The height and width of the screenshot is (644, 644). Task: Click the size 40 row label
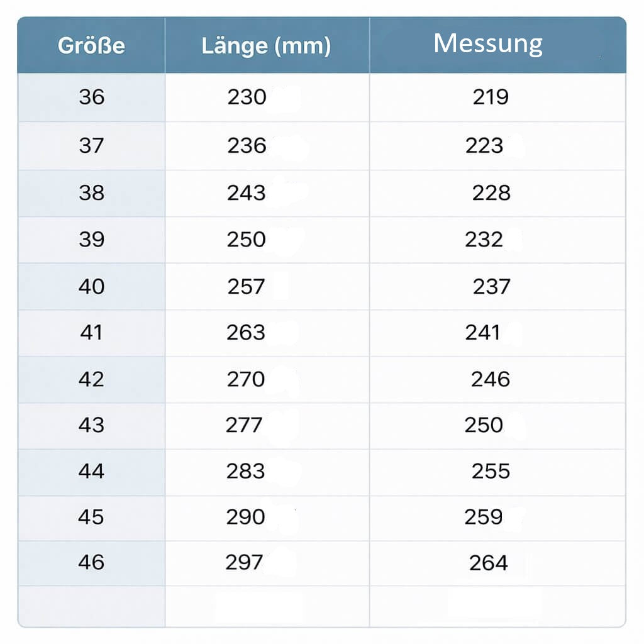(92, 286)
